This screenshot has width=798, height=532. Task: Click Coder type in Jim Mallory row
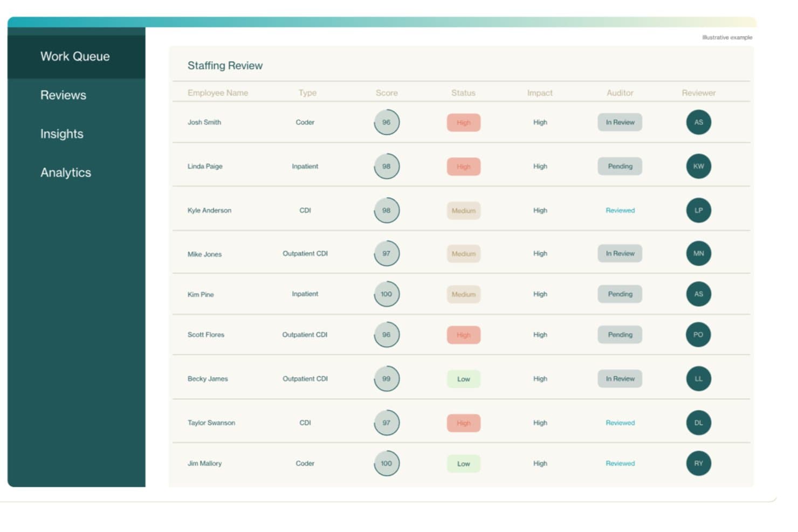305,464
